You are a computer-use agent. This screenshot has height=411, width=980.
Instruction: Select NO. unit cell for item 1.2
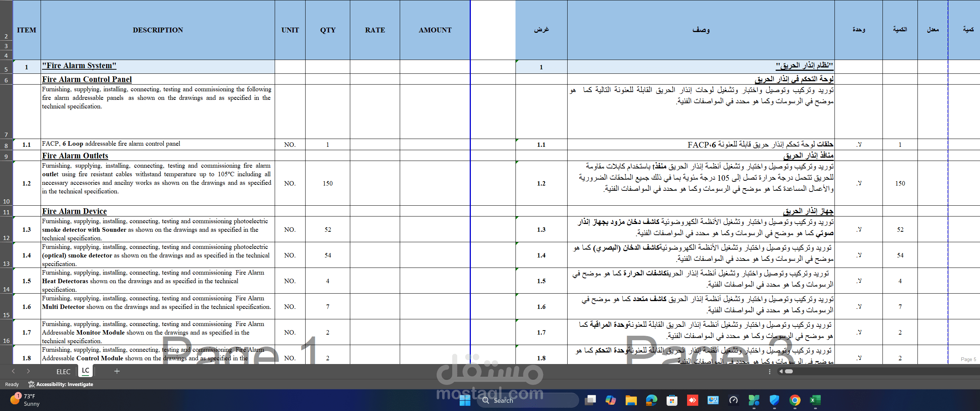(x=290, y=183)
